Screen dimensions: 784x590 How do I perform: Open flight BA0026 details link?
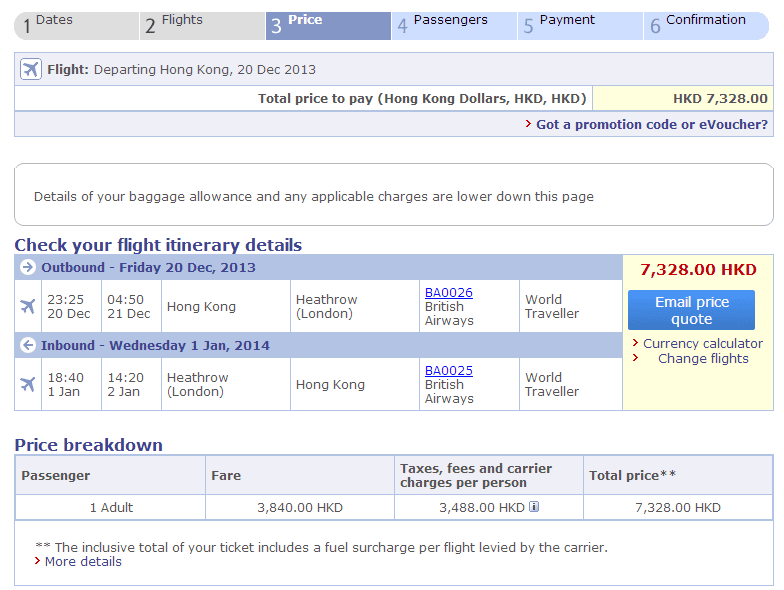click(x=448, y=293)
